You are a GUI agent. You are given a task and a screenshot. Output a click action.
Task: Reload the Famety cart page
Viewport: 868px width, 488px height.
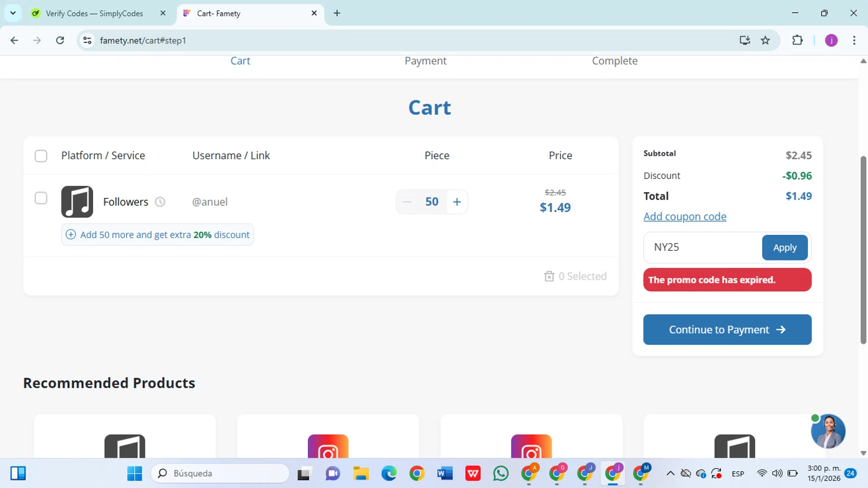pyautogui.click(x=60, y=41)
